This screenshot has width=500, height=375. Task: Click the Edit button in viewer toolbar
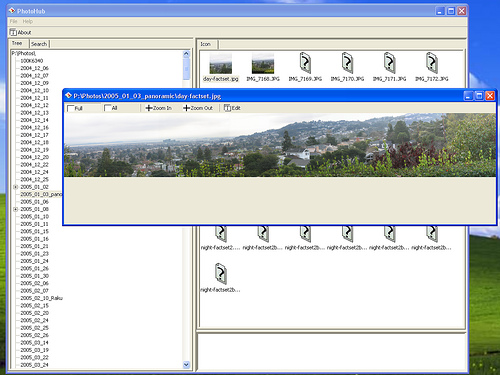pyautogui.click(x=232, y=108)
